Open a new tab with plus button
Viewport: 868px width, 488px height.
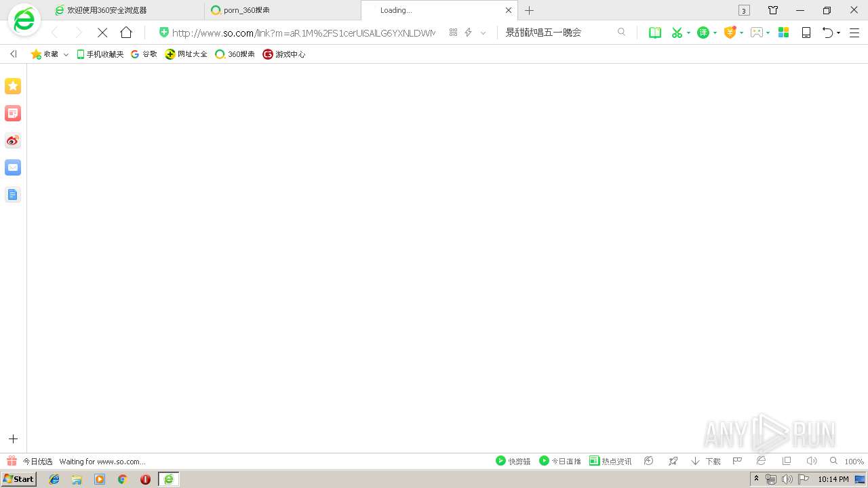click(x=530, y=10)
